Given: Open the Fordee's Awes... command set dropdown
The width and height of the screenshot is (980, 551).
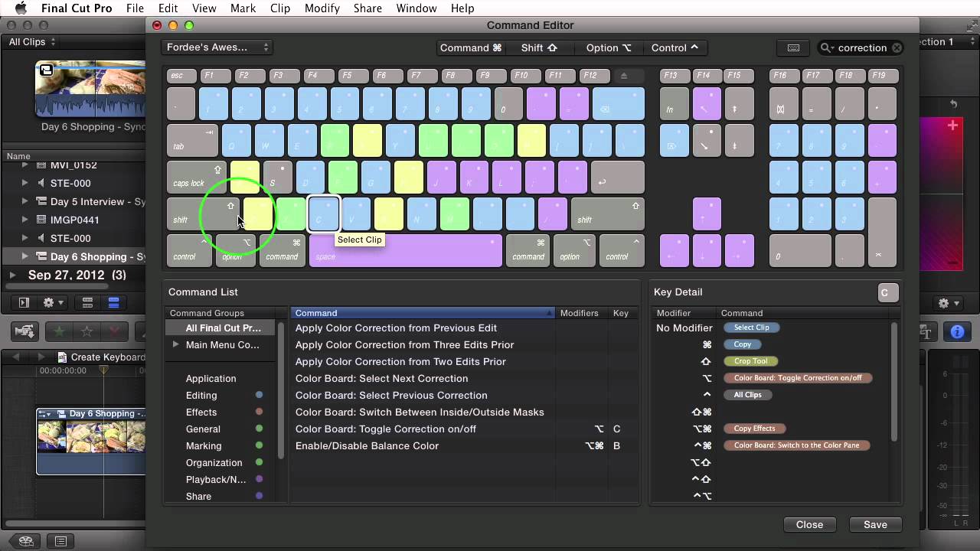Looking at the screenshot, I should 217,47.
